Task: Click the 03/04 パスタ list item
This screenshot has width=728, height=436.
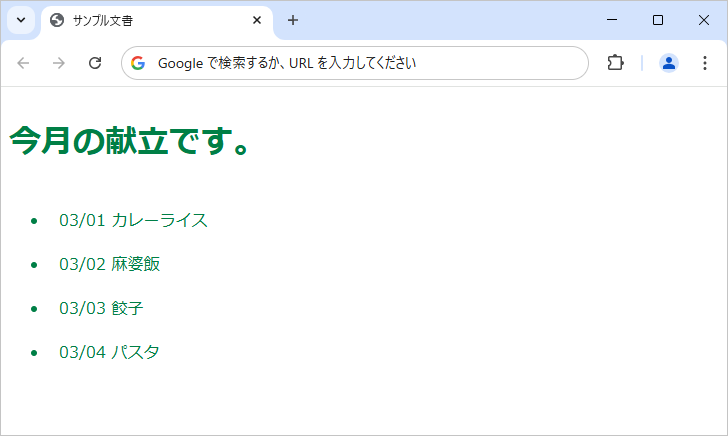Action: 109,352
